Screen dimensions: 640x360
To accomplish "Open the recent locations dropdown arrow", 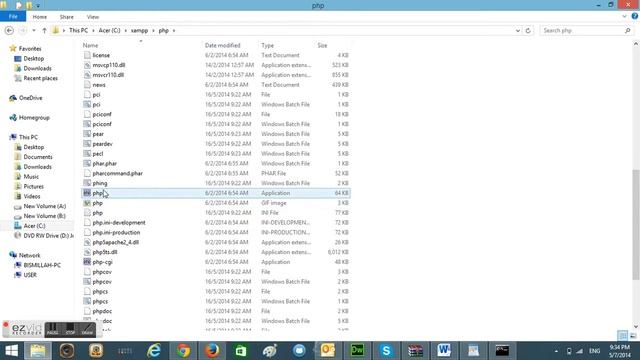I will point(34,31).
